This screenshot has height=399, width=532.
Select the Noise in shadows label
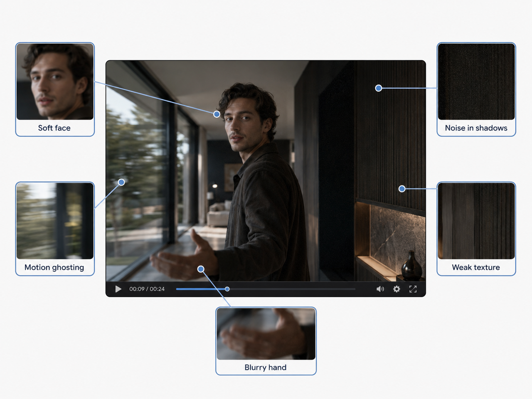476,128
